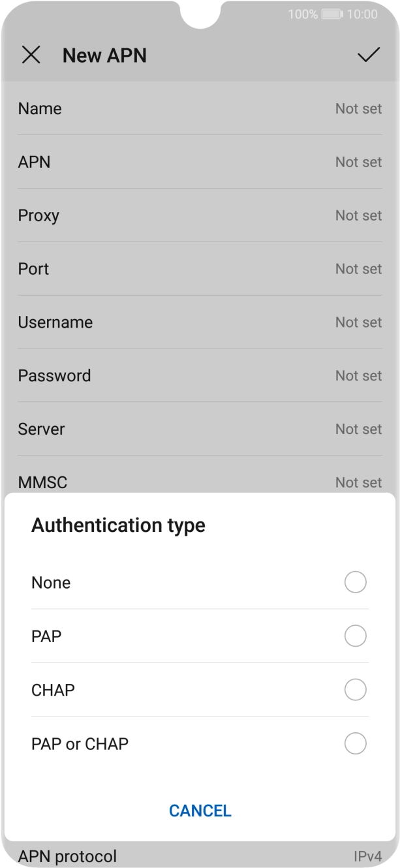This screenshot has height=868, width=400.
Task: Open the Name field setting
Action: pyautogui.click(x=200, y=109)
